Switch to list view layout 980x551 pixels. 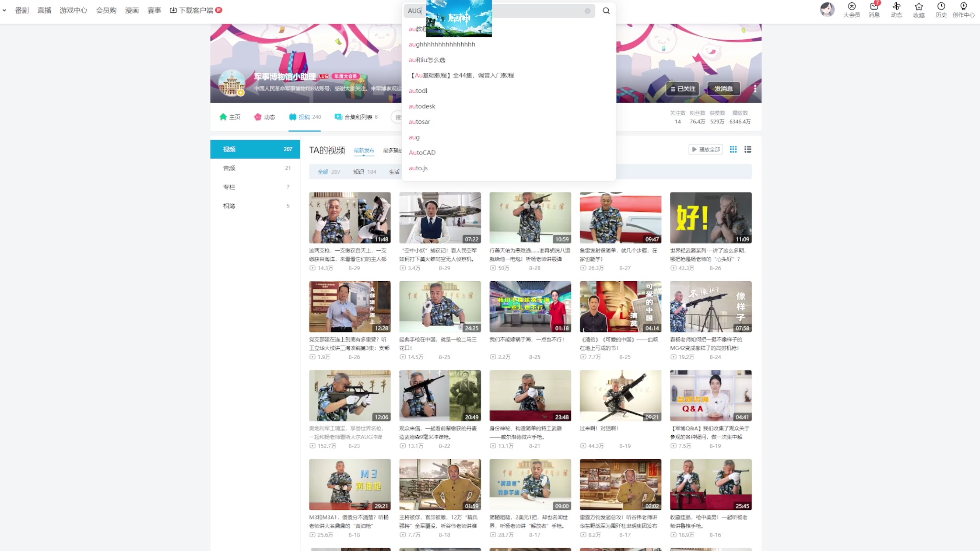(748, 150)
